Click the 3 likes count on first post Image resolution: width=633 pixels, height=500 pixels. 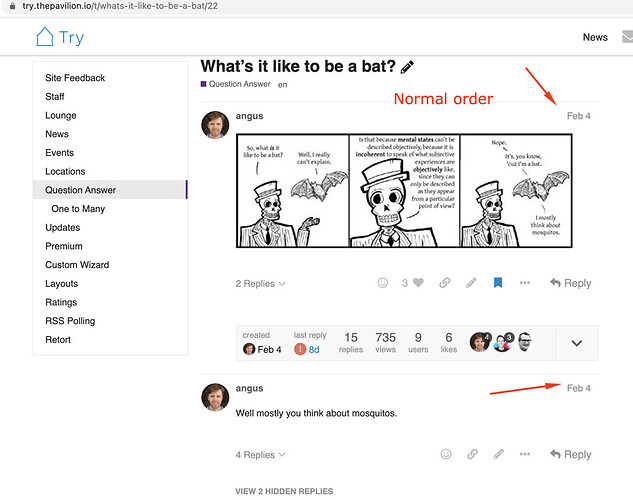pyautogui.click(x=405, y=283)
